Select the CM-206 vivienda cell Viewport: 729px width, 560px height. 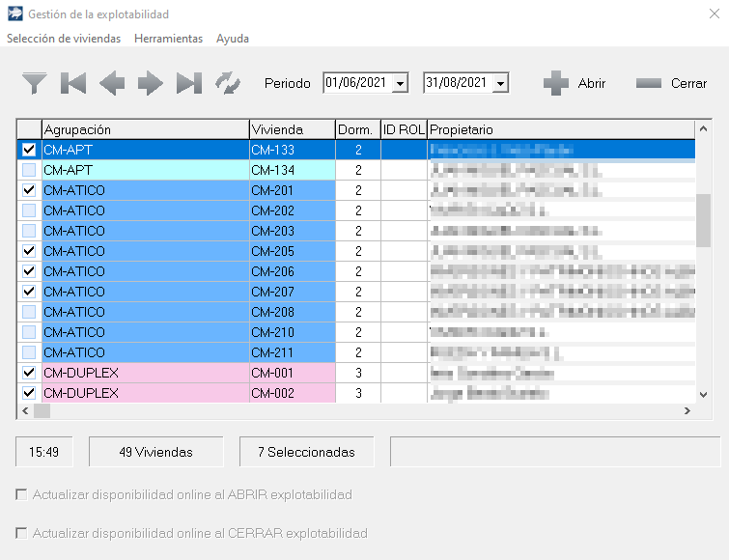[293, 271]
